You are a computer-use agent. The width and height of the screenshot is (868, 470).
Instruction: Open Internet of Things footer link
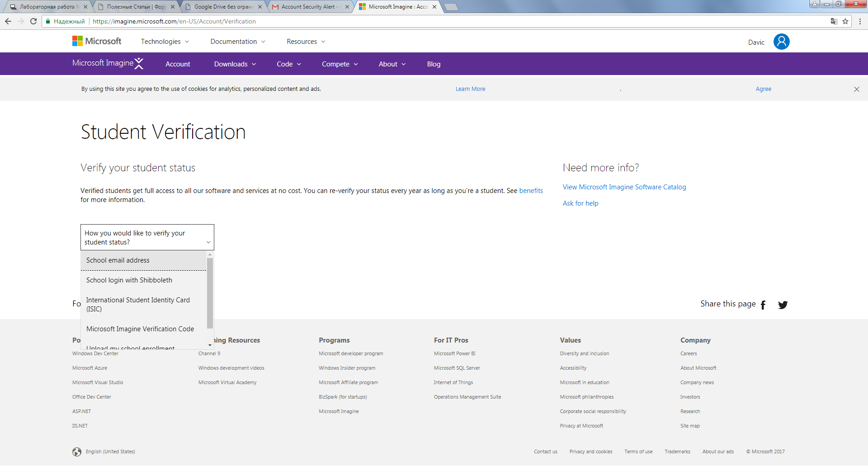453,382
